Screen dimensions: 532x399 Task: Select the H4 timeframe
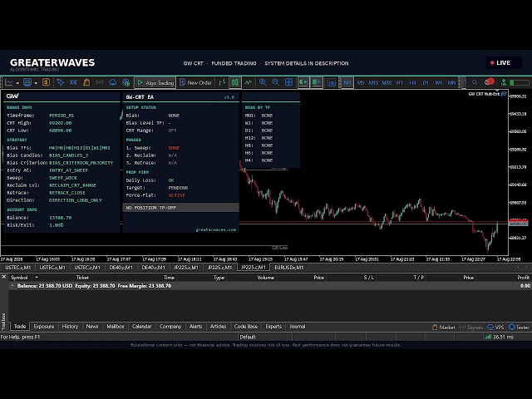412,82
